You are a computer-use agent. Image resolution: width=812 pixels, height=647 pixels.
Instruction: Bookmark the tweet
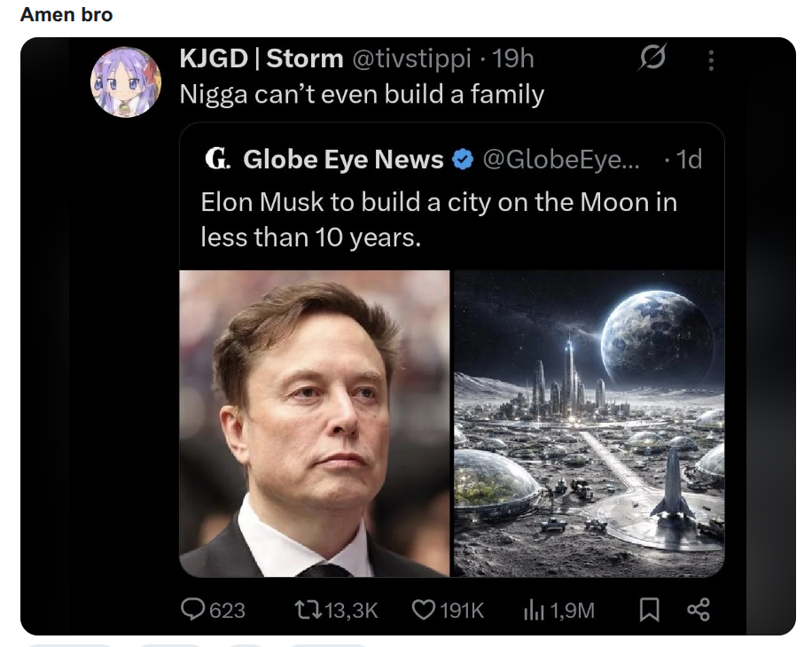[650, 610]
